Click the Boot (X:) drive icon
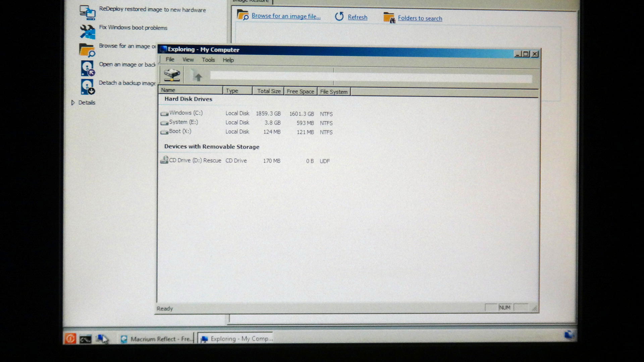Image resolution: width=644 pixels, height=362 pixels. click(x=164, y=132)
